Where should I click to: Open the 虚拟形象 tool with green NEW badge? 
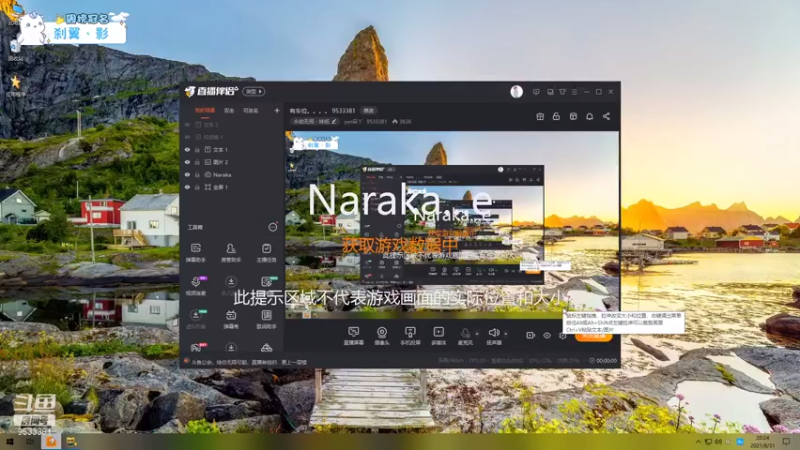point(196,319)
